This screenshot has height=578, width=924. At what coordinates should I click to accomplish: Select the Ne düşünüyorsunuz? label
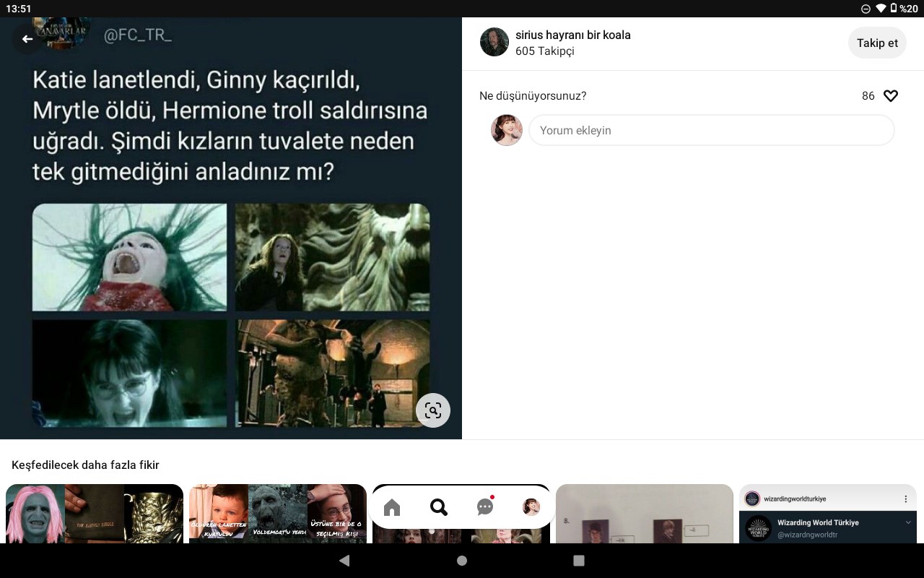coord(533,96)
